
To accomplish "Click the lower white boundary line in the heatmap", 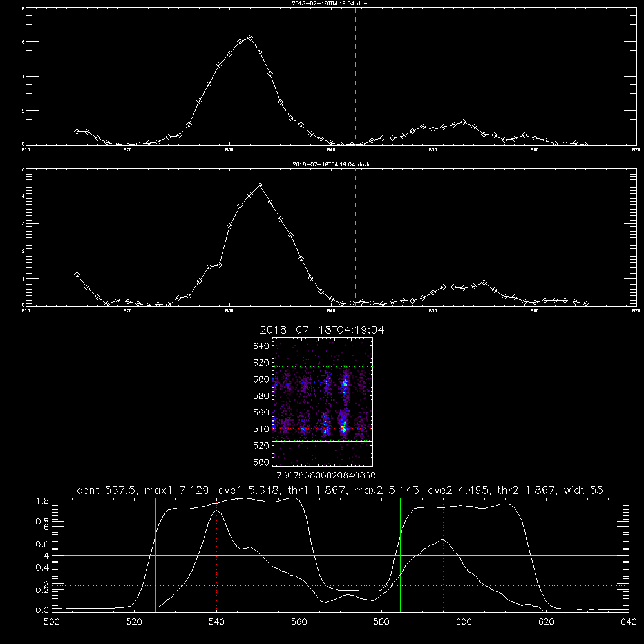I will click(323, 441).
